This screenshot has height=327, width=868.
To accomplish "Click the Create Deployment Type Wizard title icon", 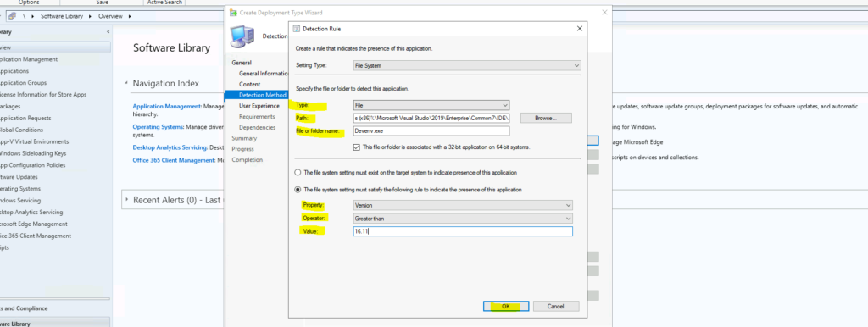I will coord(233,12).
